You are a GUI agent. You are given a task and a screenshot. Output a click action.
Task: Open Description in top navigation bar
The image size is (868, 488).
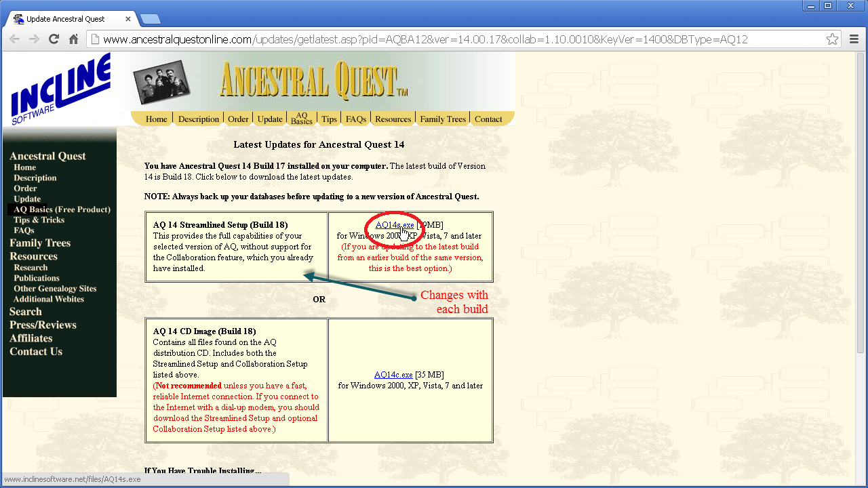[199, 119]
